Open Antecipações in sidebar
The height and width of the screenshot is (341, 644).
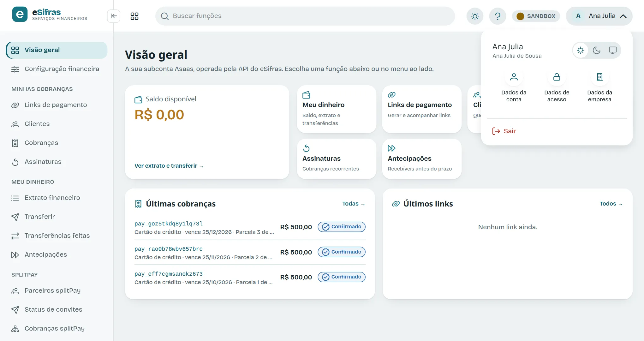[x=57, y=255]
